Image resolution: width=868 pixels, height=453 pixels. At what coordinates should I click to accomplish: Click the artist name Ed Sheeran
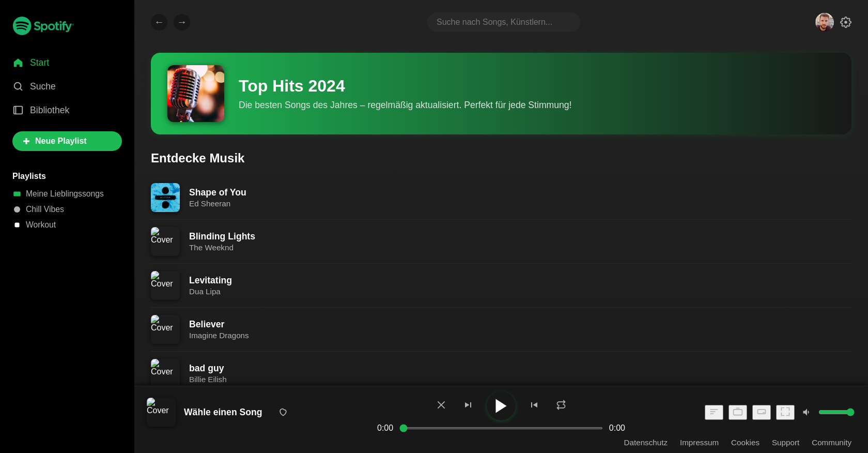click(210, 204)
